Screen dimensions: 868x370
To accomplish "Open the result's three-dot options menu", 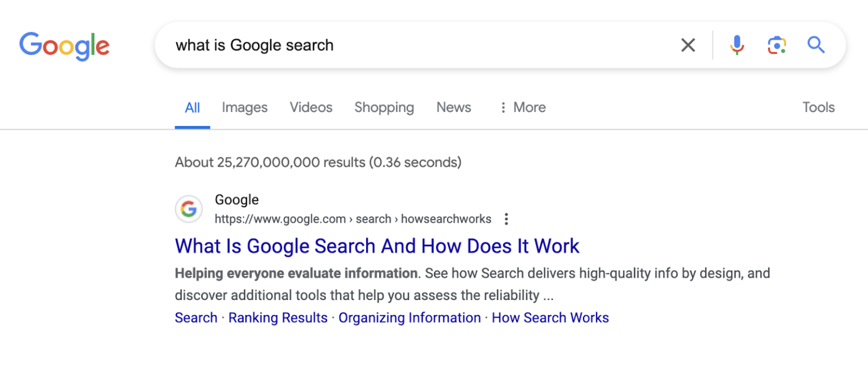I will pyautogui.click(x=506, y=219).
